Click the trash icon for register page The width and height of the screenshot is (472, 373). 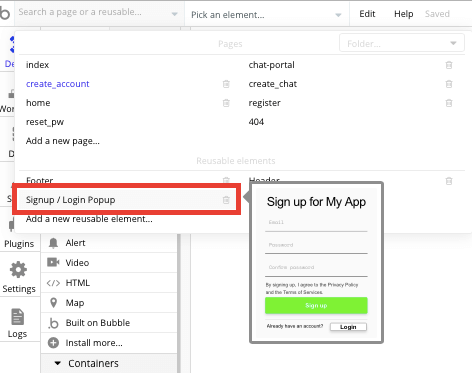tap(449, 103)
